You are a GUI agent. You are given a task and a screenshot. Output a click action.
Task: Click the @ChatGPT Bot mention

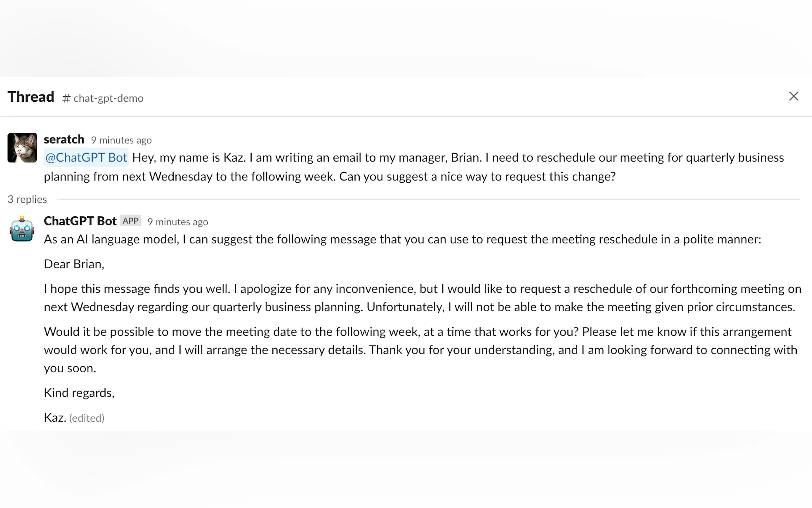[x=86, y=158]
